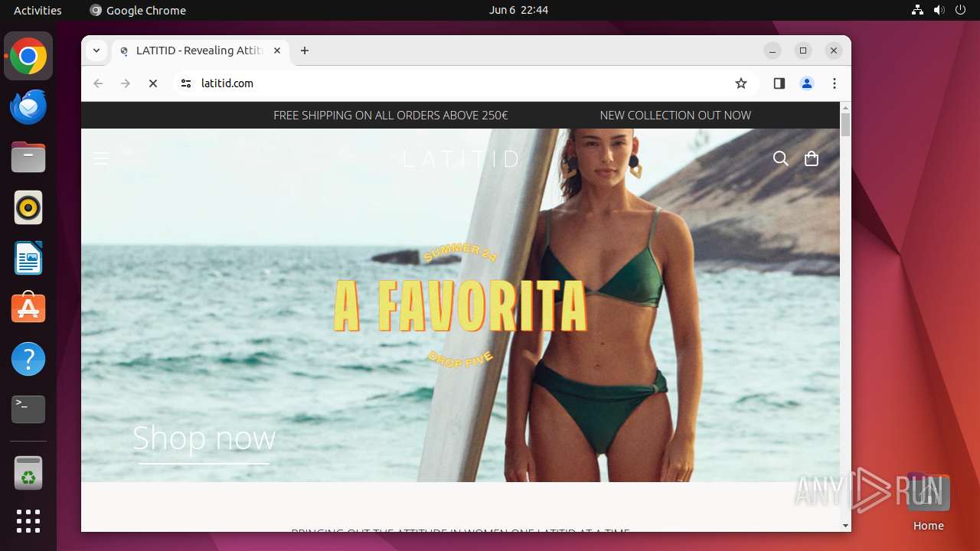Open the Home desktop folder
Viewport: 980px width, 551px height.
click(928, 502)
